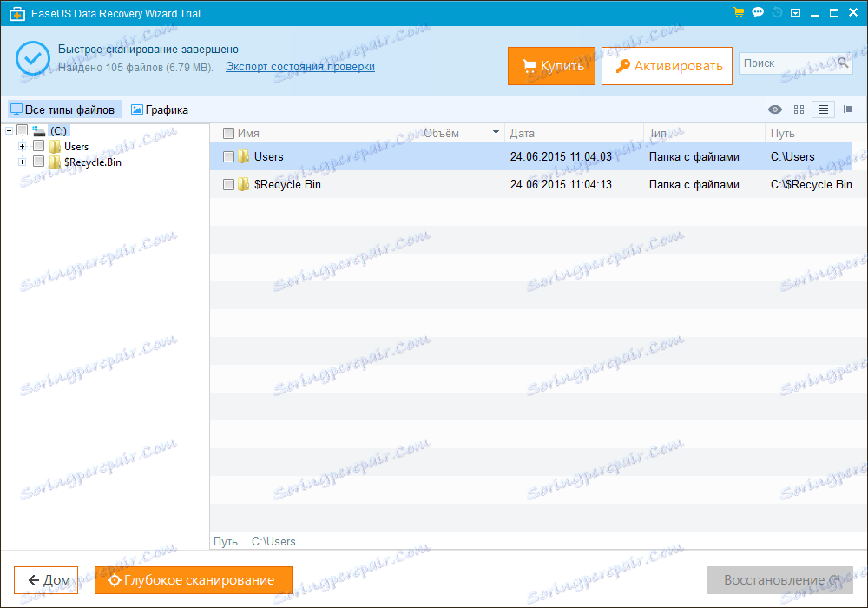Image resolution: width=868 pixels, height=608 pixels.
Task: Click the Активировать button
Action: (x=667, y=66)
